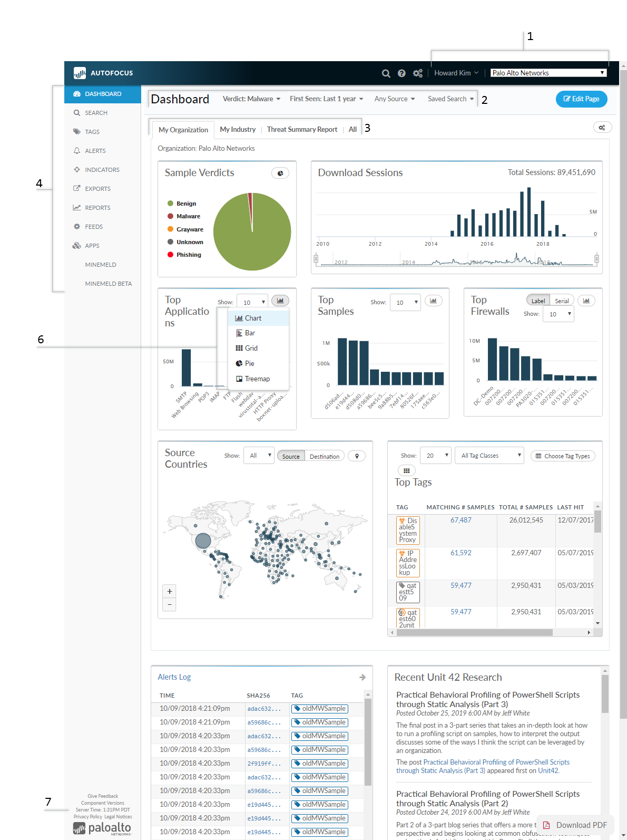This screenshot has width=627, height=840.
Task: Switch to the Threat Summary Report tab
Action: coord(302,130)
